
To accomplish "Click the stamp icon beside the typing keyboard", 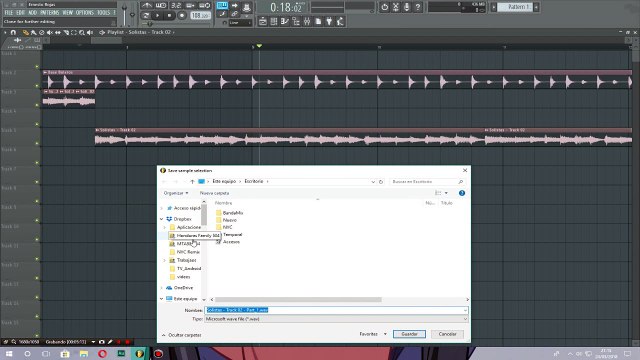I will [x=247, y=7].
